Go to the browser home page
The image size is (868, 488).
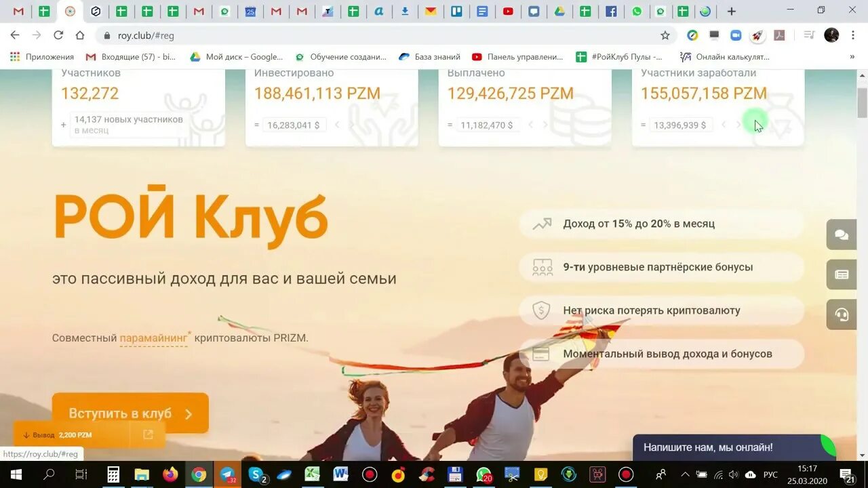click(x=80, y=35)
